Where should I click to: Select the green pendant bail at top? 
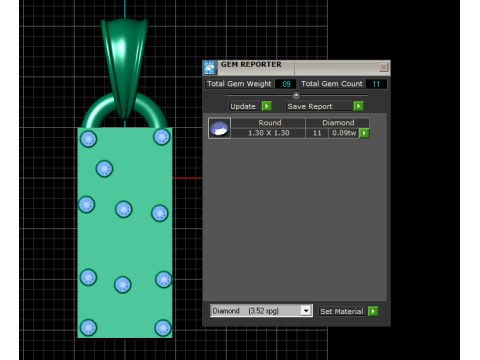click(x=124, y=68)
